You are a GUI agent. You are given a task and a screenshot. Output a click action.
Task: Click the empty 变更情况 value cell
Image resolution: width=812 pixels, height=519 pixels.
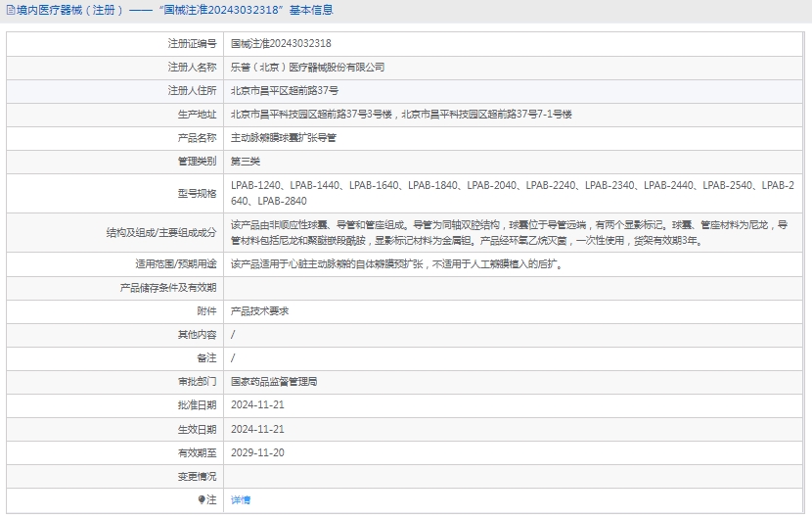(516, 476)
